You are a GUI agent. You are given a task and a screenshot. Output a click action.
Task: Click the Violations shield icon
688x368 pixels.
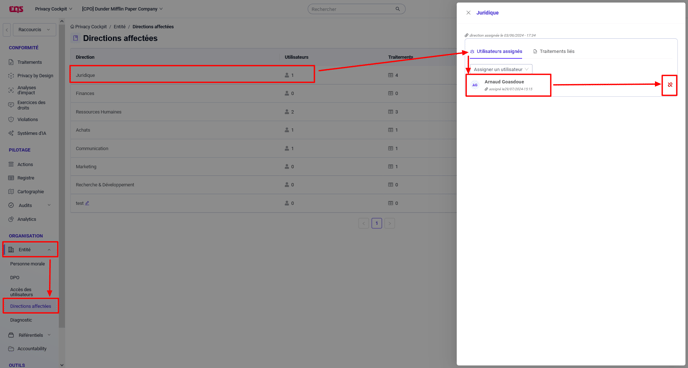[x=11, y=119]
